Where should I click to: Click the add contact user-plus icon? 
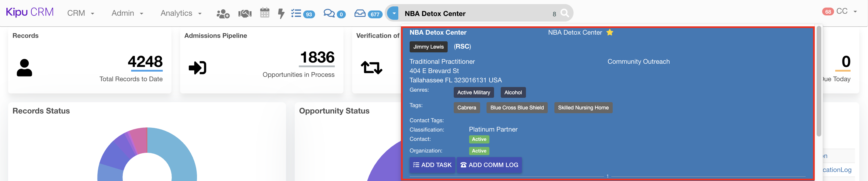point(223,14)
